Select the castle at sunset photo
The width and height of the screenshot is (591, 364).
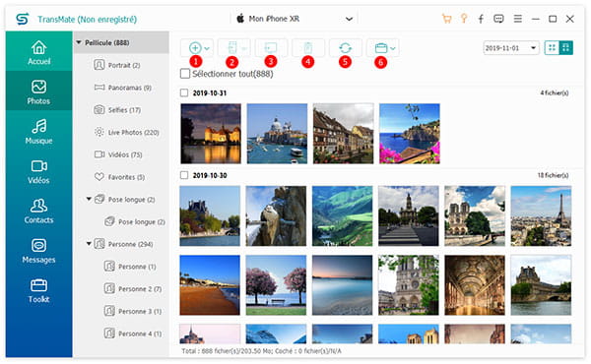tap(211, 134)
